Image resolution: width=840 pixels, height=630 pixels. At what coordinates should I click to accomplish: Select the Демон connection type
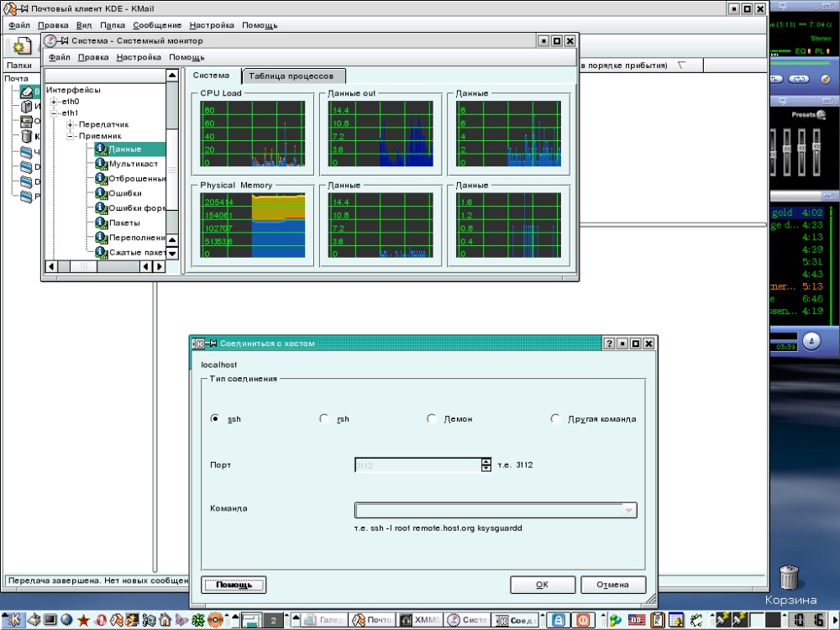pyautogui.click(x=431, y=418)
